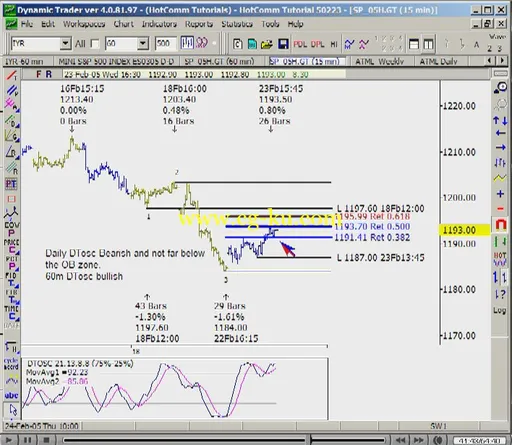Open the Reports menu
This screenshot has height=445, width=512.
click(x=199, y=24)
